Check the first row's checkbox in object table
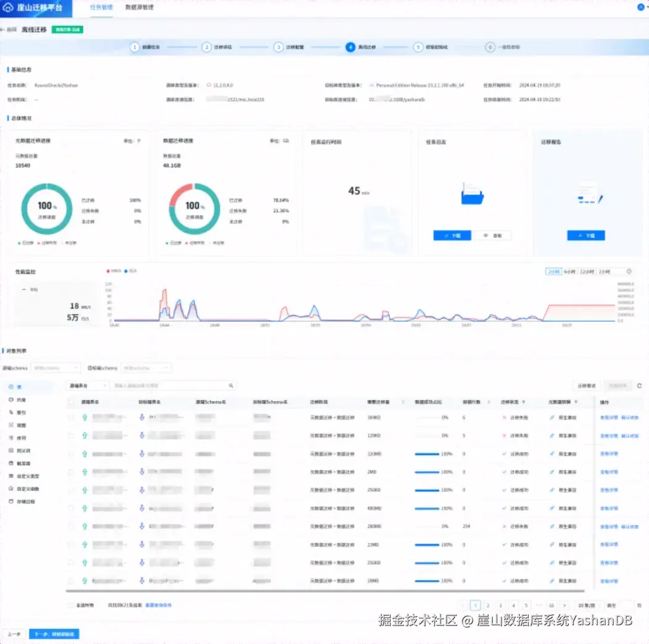The width and height of the screenshot is (649, 644). click(71, 418)
